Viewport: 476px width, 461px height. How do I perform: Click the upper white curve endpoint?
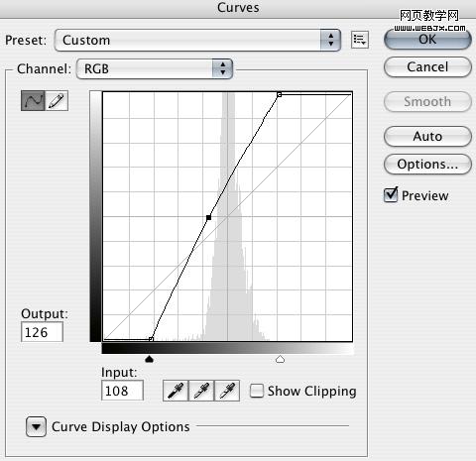[x=279, y=94]
